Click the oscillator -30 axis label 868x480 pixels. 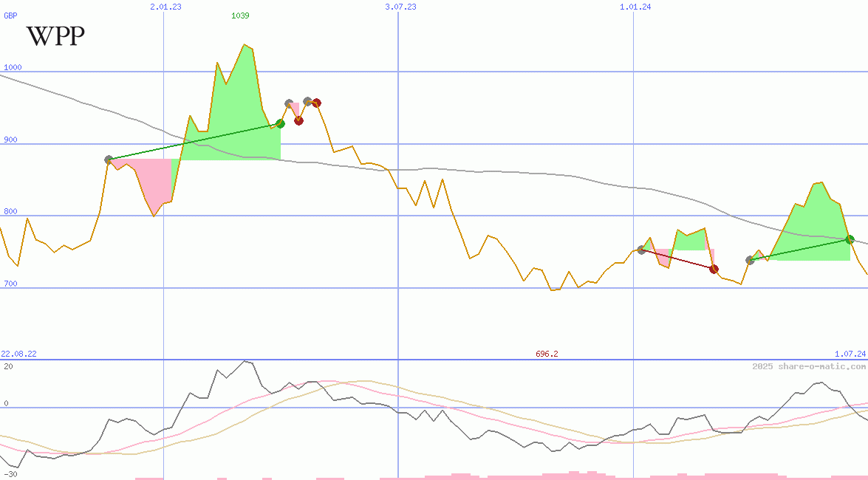pyautogui.click(x=10, y=475)
